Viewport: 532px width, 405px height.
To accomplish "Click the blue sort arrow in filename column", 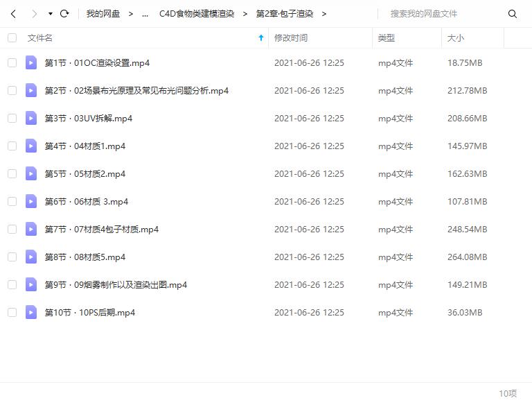I will pos(261,37).
